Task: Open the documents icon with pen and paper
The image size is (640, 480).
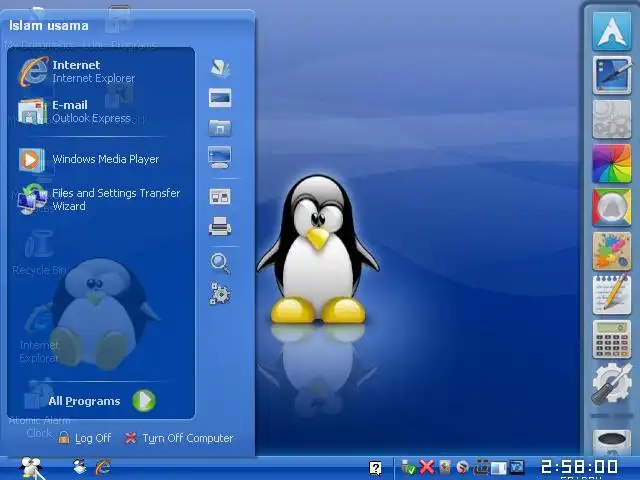Action: [220, 69]
